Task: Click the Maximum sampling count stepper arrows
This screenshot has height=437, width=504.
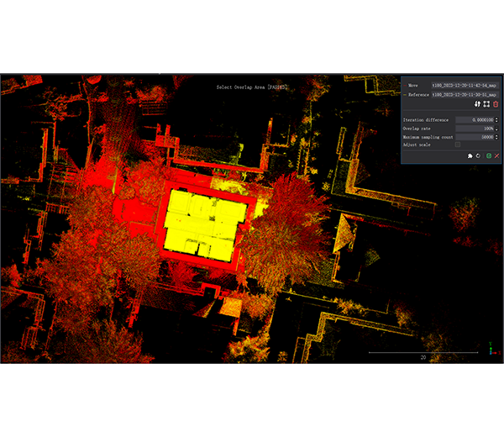Action: [497, 136]
